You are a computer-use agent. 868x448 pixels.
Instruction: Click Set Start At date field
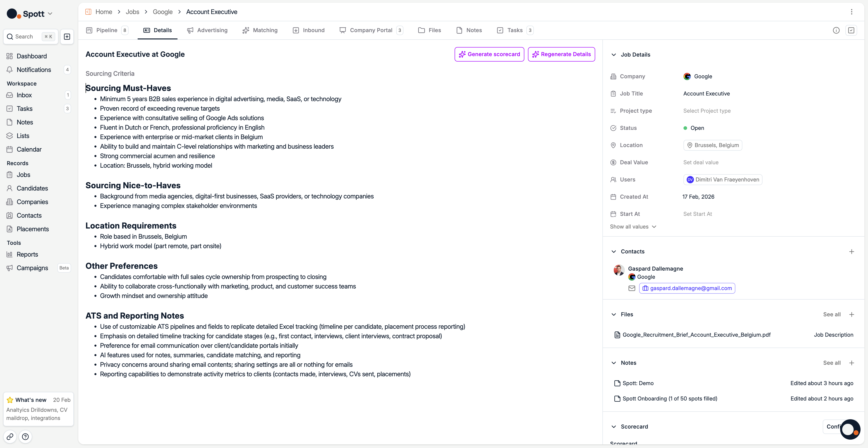pos(698,214)
